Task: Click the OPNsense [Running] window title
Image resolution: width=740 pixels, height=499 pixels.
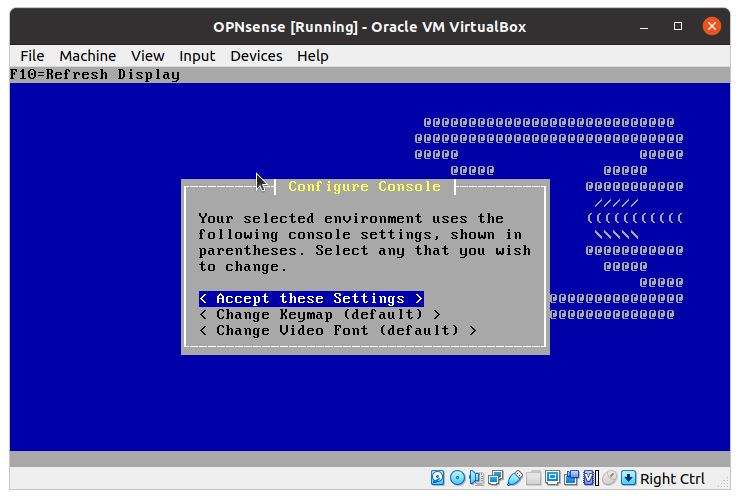Action: (x=370, y=27)
